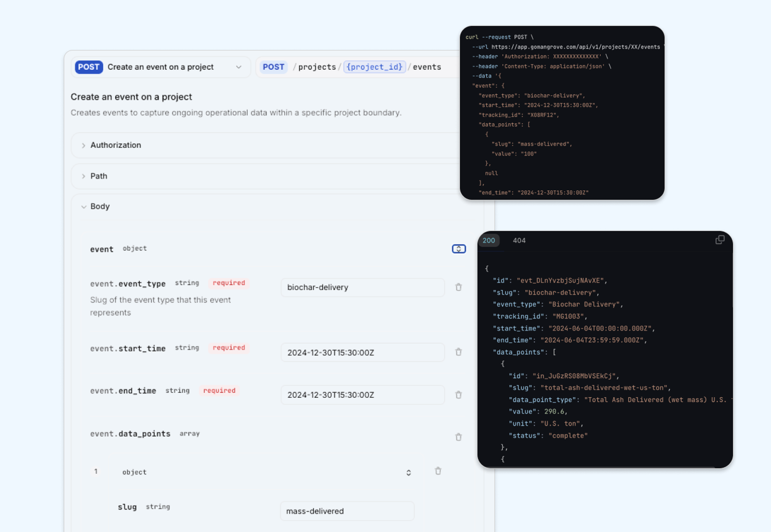The width and height of the screenshot is (771, 532).
Task: Click the "tracking_id": "MG1003" response line
Action: (540, 316)
